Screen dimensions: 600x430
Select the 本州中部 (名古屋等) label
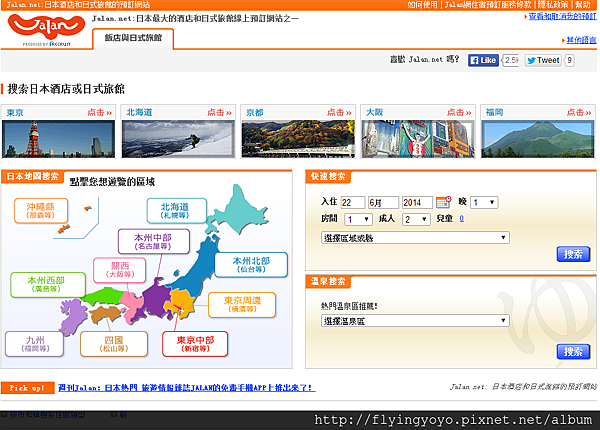pyautogui.click(x=153, y=241)
